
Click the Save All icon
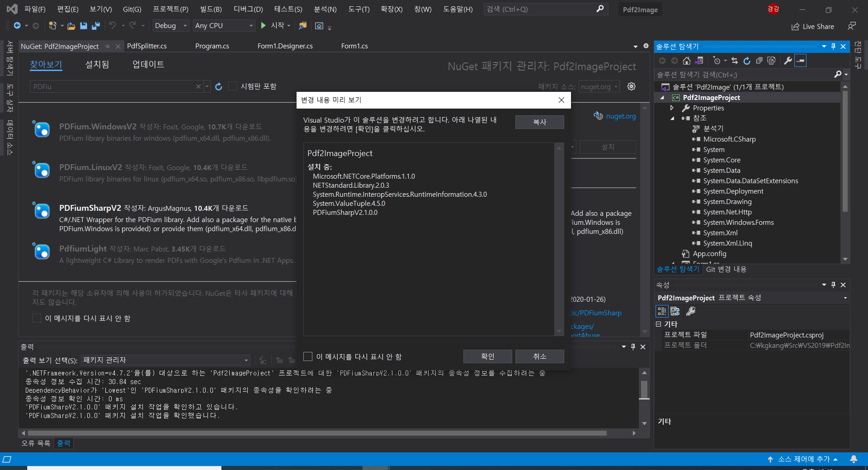[95, 26]
